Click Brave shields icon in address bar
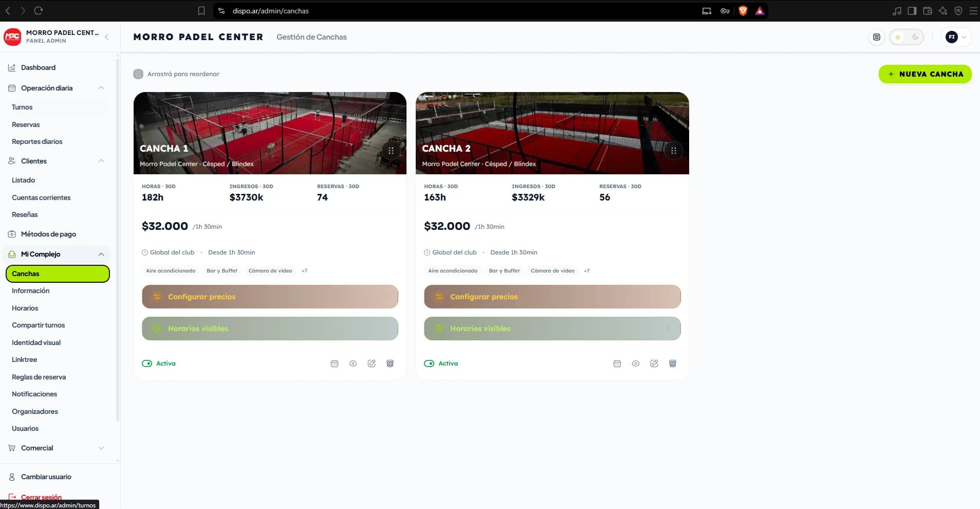This screenshot has width=980, height=509. coord(743,11)
